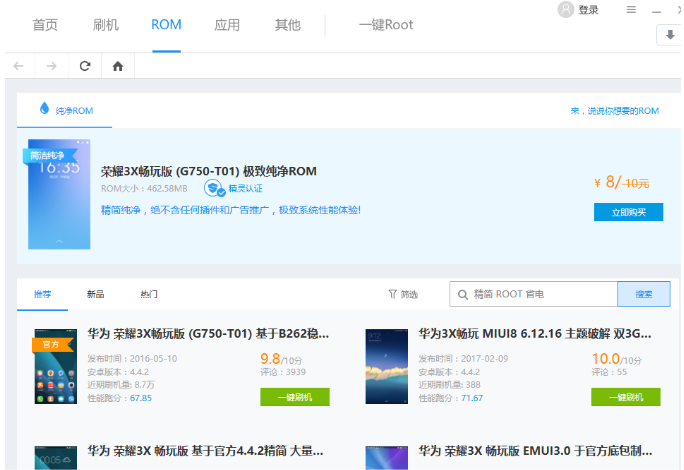
Task: Focus the 精简 ROOT 省电 search field
Action: click(x=533, y=294)
